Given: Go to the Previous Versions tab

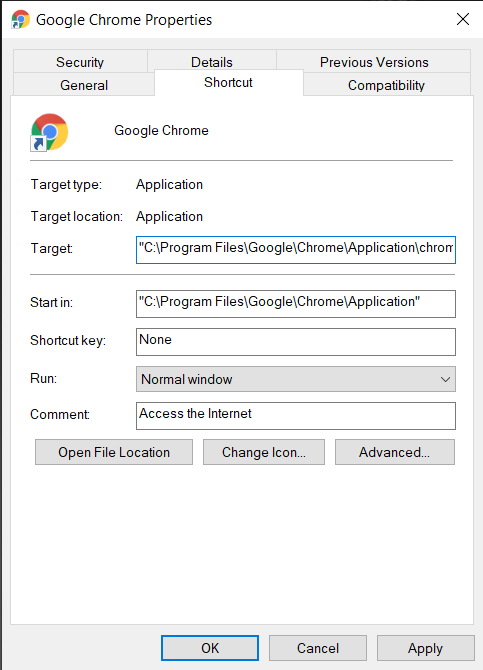Looking at the screenshot, I should click(x=374, y=62).
